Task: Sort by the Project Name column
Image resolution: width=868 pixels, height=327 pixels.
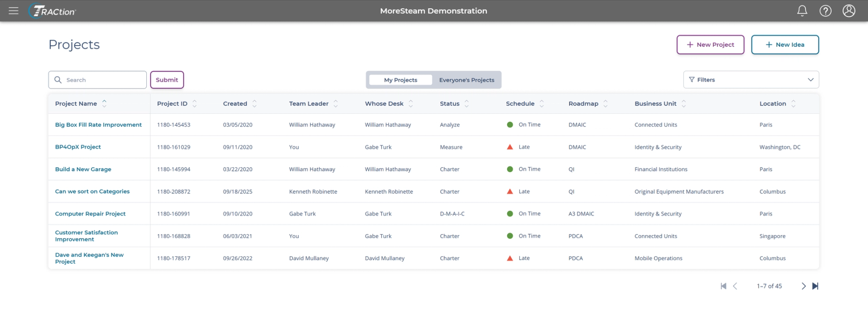Action: [104, 104]
